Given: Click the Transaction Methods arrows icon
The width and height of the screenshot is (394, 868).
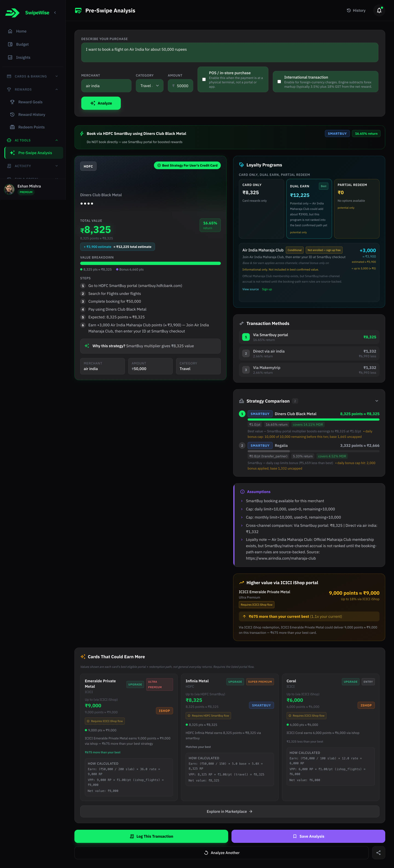Looking at the screenshot, I should [241, 323].
